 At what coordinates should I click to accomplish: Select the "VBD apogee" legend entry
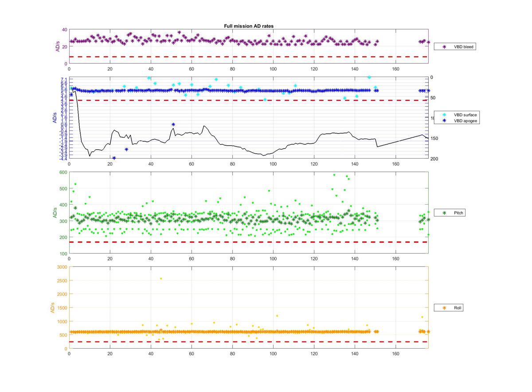click(x=458, y=120)
